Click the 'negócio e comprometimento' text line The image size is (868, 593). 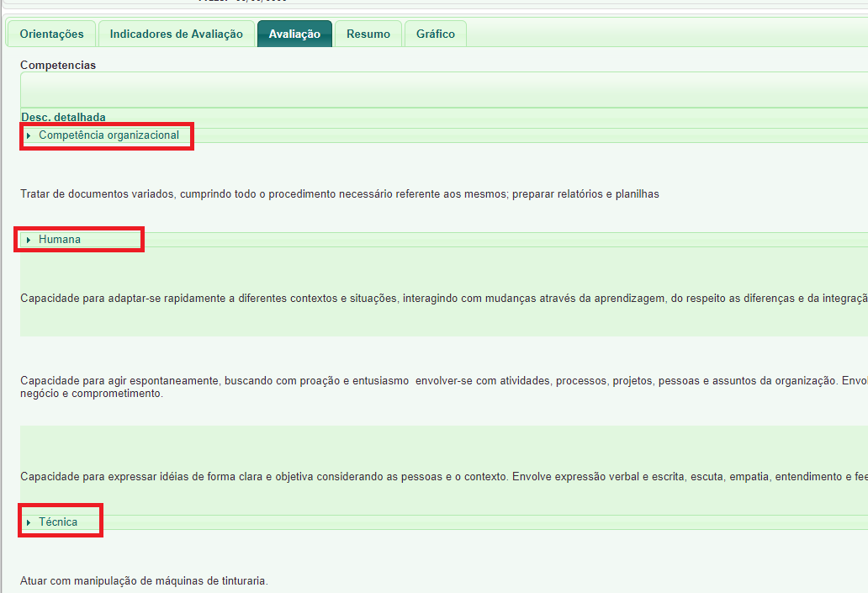(x=92, y=394)
